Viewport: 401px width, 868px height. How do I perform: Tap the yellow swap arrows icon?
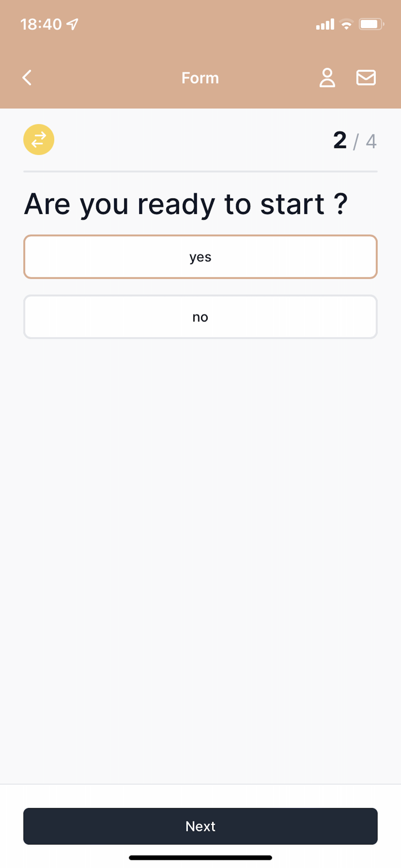pyautogui.click(x=39, y=140)
